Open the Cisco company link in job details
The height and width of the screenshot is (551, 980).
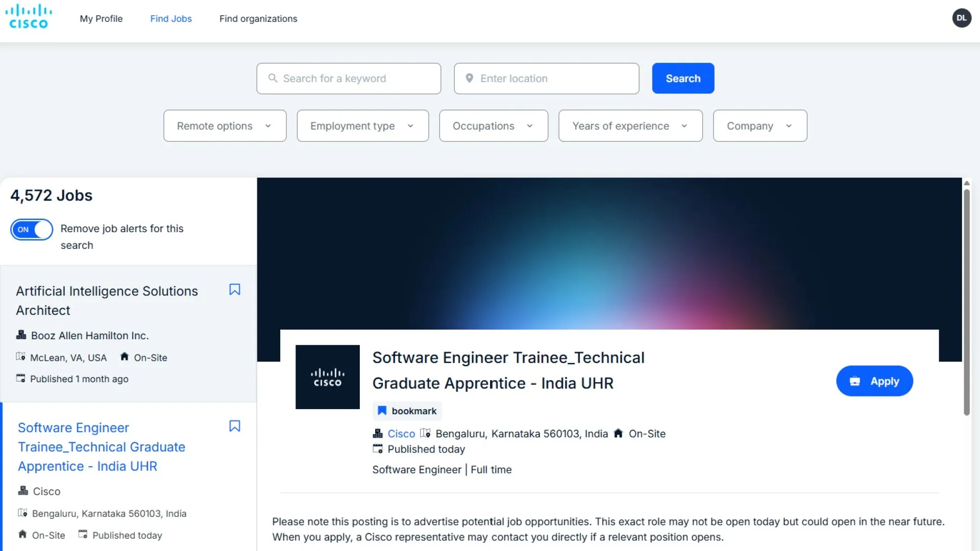pyautogui.click(x=401, y=434)
